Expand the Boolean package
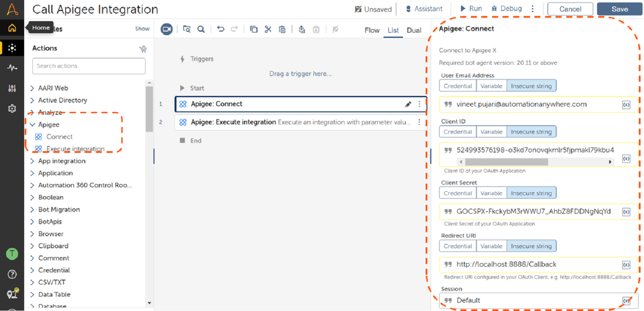 (32, 197)
